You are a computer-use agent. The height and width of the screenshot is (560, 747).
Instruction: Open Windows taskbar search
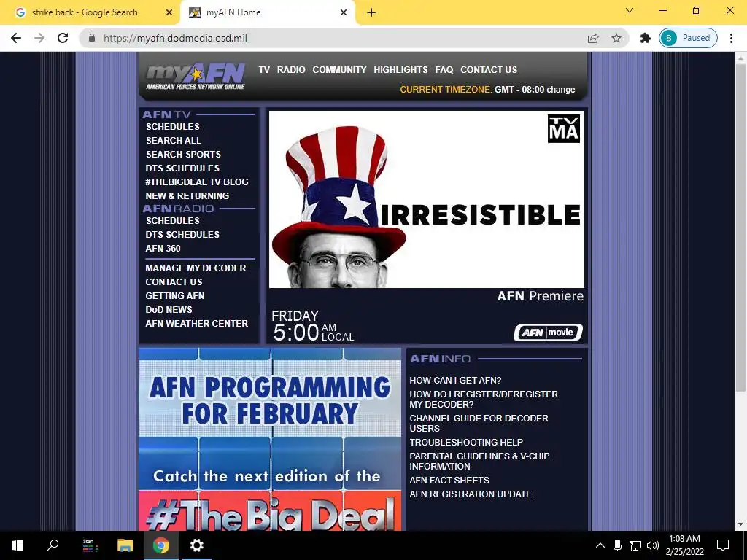point(53,545)
